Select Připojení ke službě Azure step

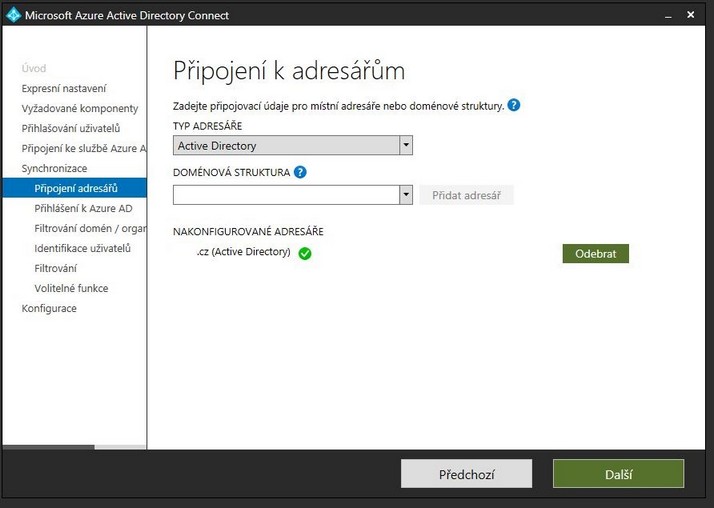tap(84, 148)
